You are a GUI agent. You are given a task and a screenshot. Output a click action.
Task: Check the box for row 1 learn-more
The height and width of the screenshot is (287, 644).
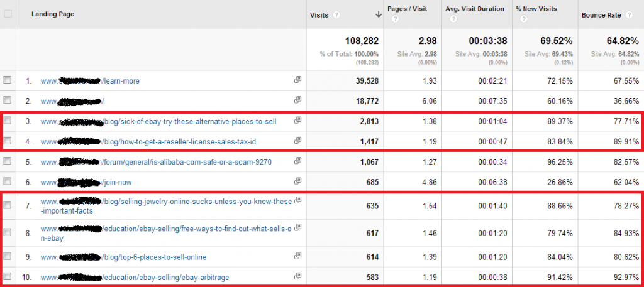(x=8, y=80)
